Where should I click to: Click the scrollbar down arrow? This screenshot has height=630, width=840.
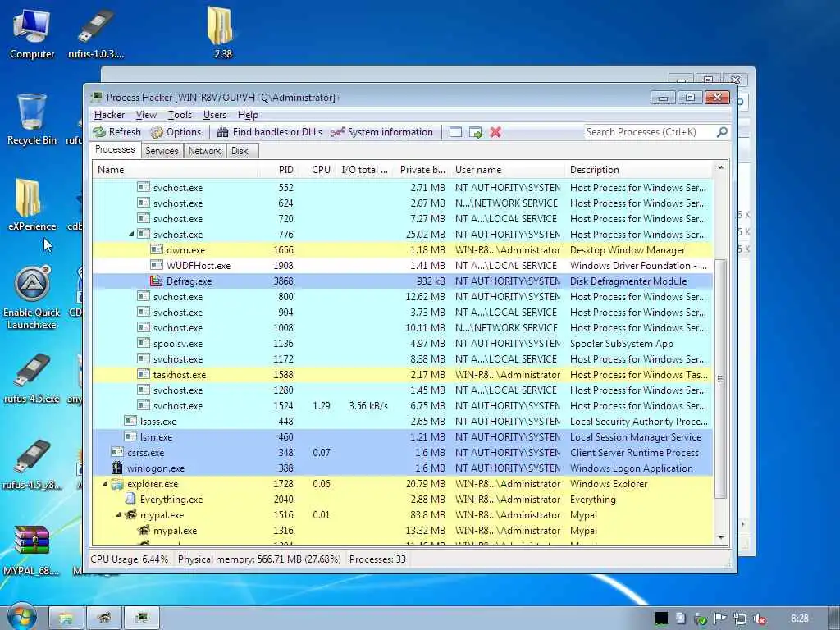tap(720, 538)
